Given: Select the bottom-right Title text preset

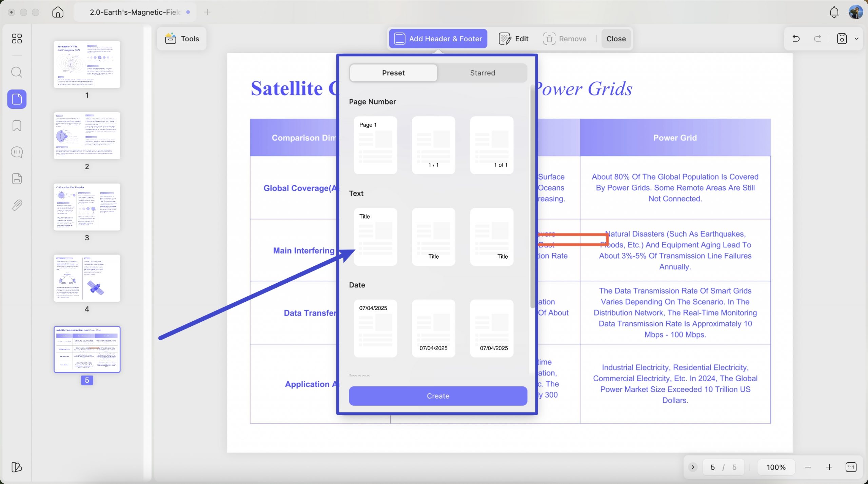Looking at the screenshot, I should (x=492, y=237).
